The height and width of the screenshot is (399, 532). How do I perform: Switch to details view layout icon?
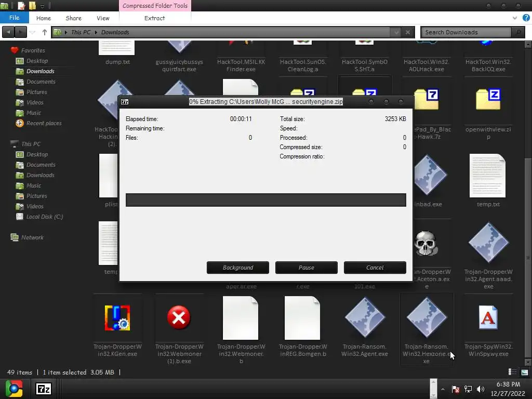512,372
